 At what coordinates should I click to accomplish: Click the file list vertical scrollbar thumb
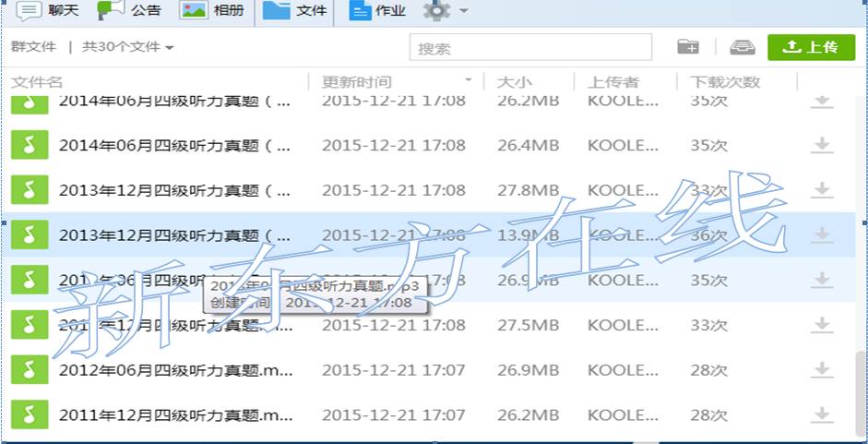[x=860, y=393]
